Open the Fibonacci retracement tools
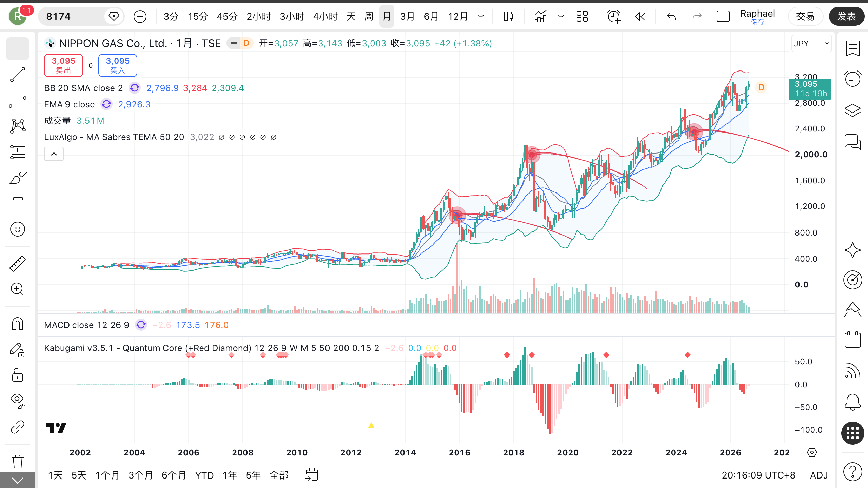The height and width of the screenshot is (488, 868). point(18,100)
